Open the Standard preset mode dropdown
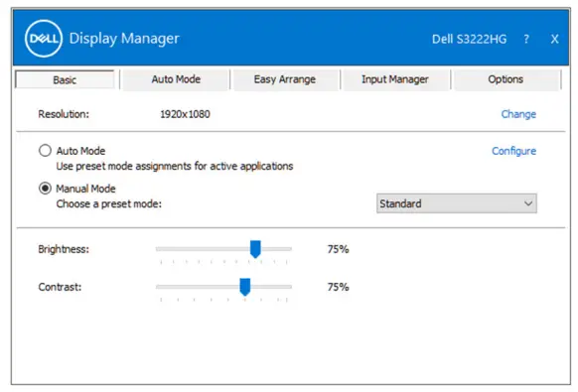 tap(457, 203)
